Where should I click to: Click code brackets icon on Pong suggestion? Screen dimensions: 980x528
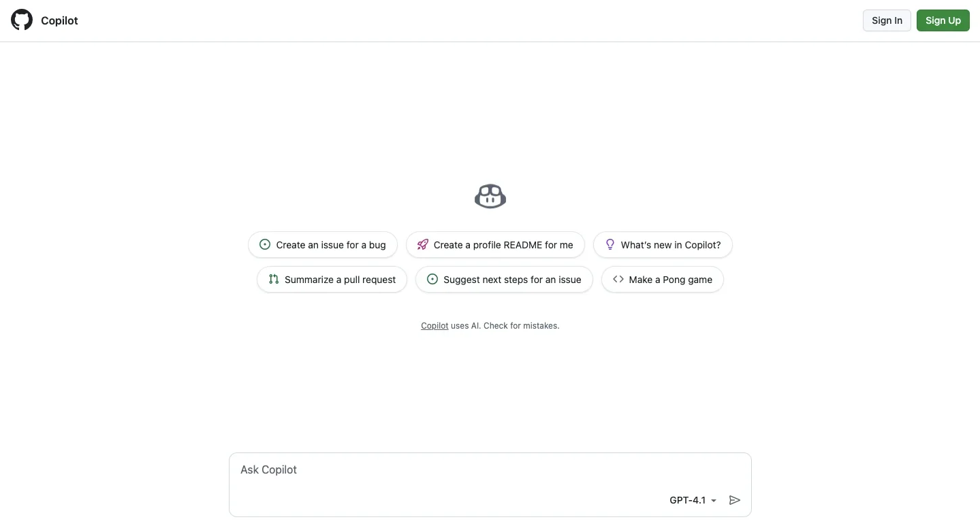pos(618,280)
